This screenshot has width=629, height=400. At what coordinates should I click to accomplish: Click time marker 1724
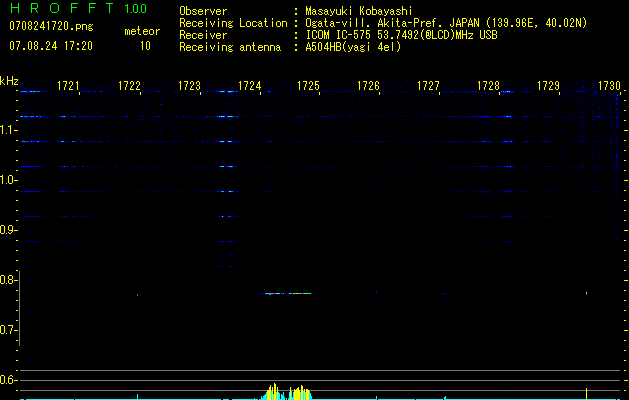(249, 86)
